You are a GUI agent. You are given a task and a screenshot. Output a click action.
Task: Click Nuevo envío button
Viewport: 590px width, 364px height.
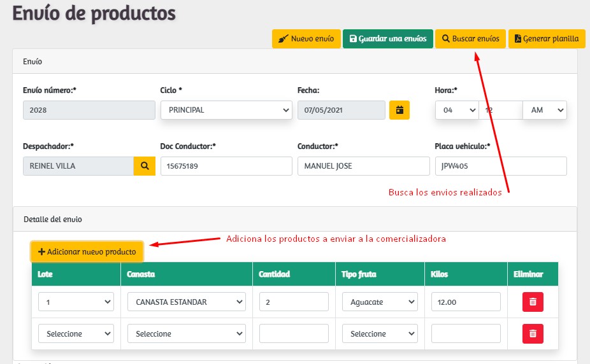tap(306, 39)
